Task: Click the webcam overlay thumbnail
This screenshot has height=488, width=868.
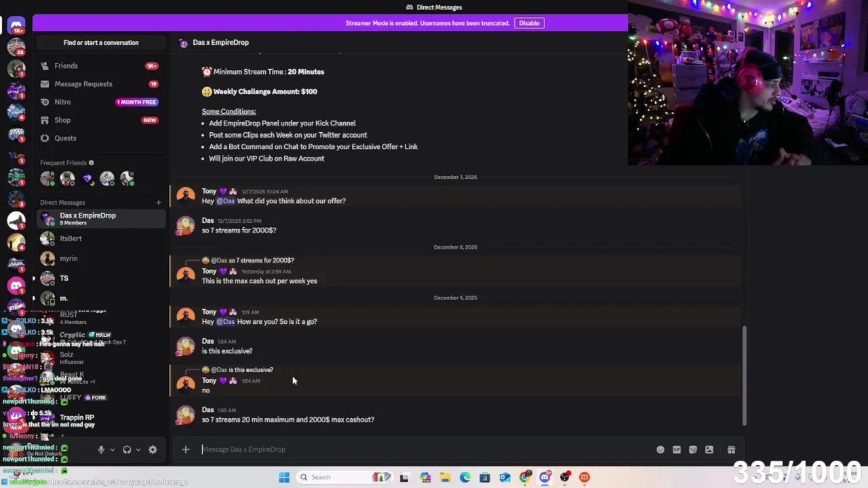Action: pos(748,83)
